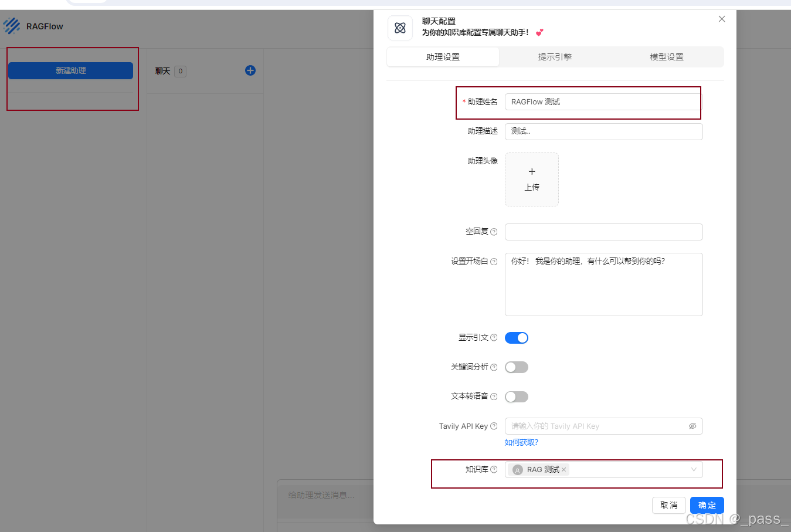The height and width of the screenshot is (532, 791).
Task: Click the 聊天 count badge showing 0
Action: pyautogui.click(x=181, y=71)
